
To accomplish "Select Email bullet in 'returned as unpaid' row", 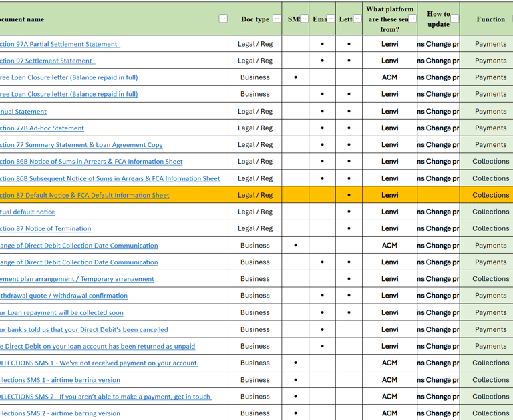I will pyautogui.click(x=322, y=346).
